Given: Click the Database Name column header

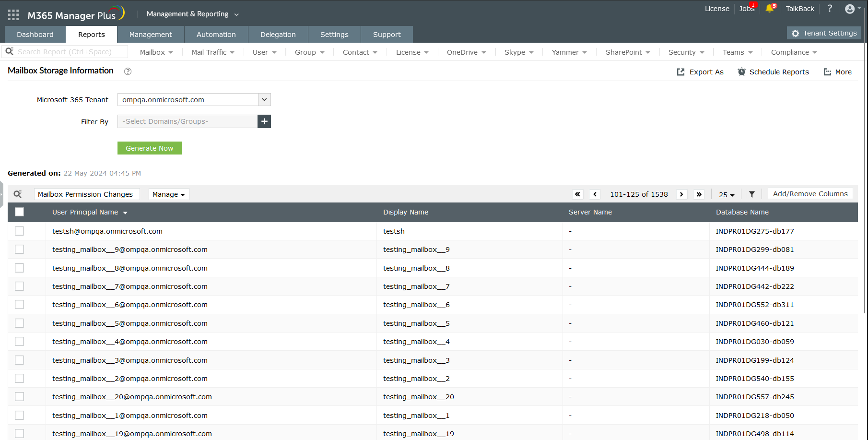Looking at the screenshot, I should point(742,212).
